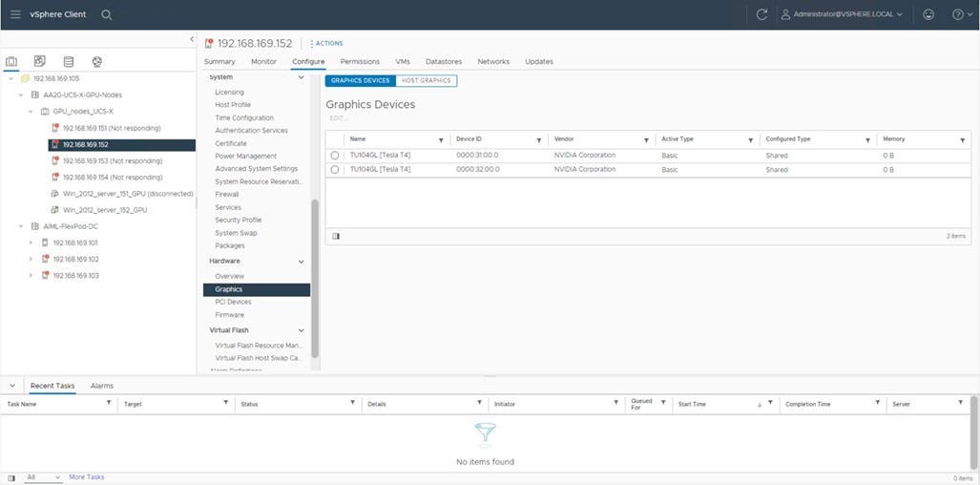Filter the Details column in Recent Tasks
The height and width of the screenshot is (485, 980).
(x=479, y=403)
